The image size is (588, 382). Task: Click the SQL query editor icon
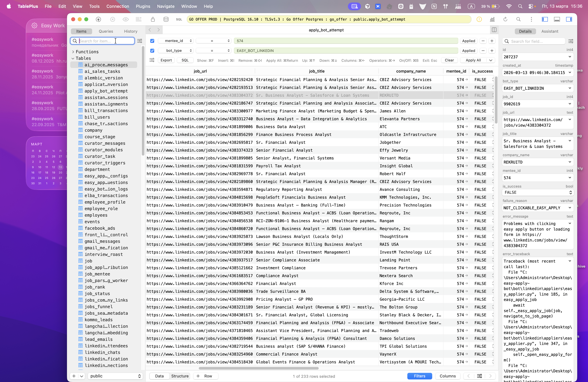[179, 19]
